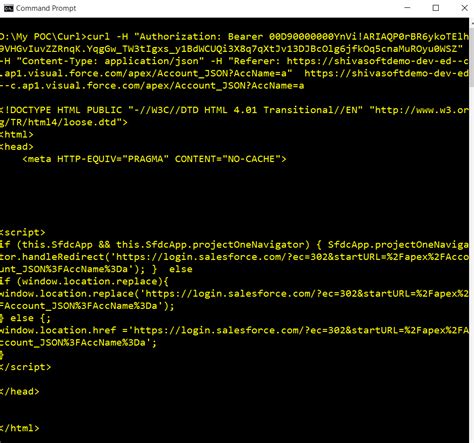Click the opening "<html>" tag line
The width and height of the screenshot is (474, 443).
[17, 135]
